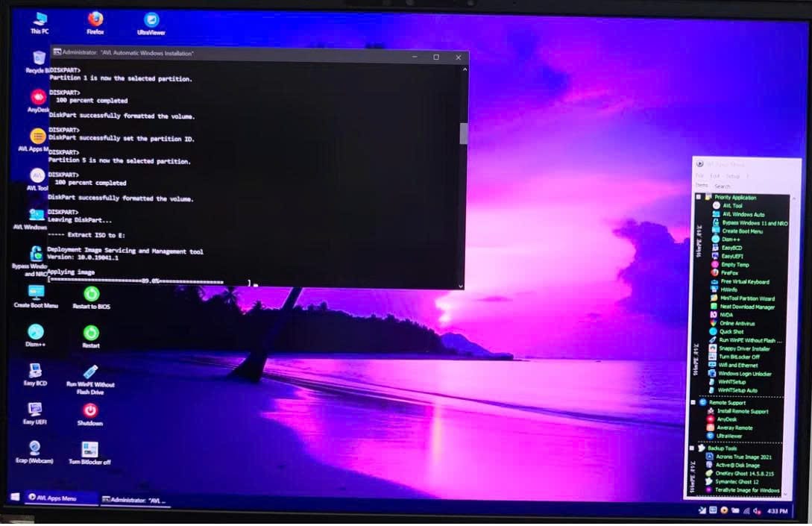Click the AVL Apps Menu list scroll-down arrow
The width and height of the screenshot is (812, 526).
786,495
